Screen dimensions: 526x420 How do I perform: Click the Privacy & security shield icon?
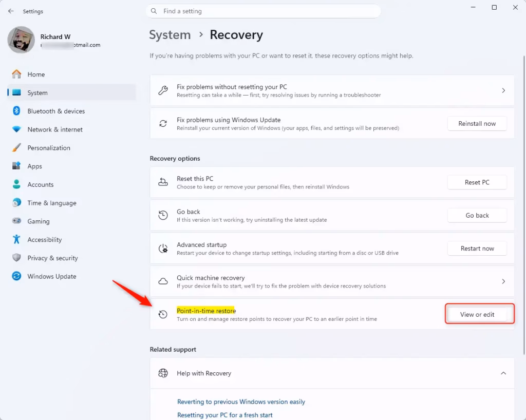tap(16, 257)
